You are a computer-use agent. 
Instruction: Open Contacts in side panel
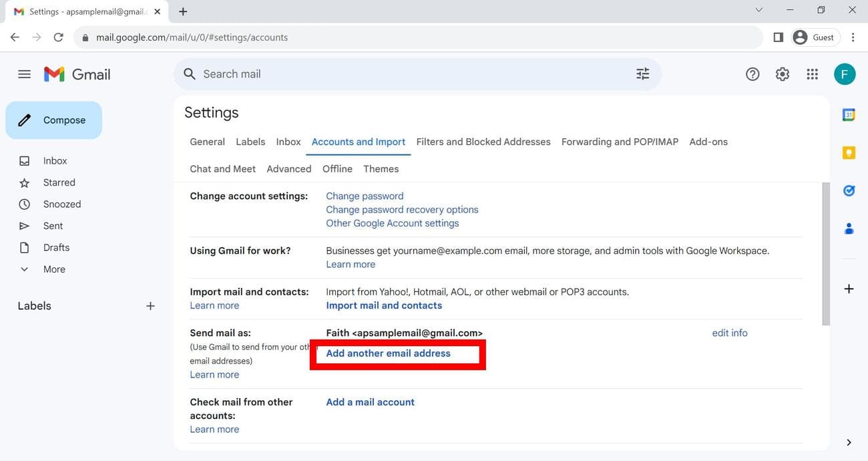coord(849,228)
